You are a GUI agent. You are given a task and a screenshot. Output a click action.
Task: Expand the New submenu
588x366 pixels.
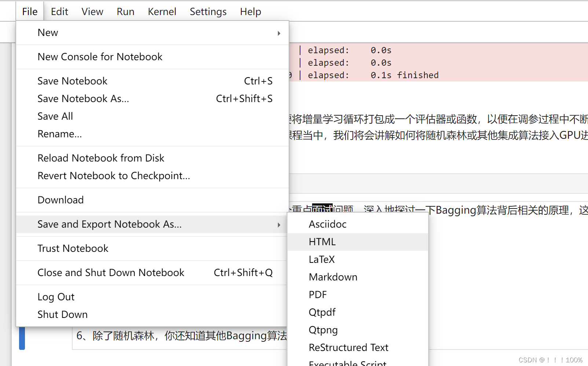coord(48,33)
